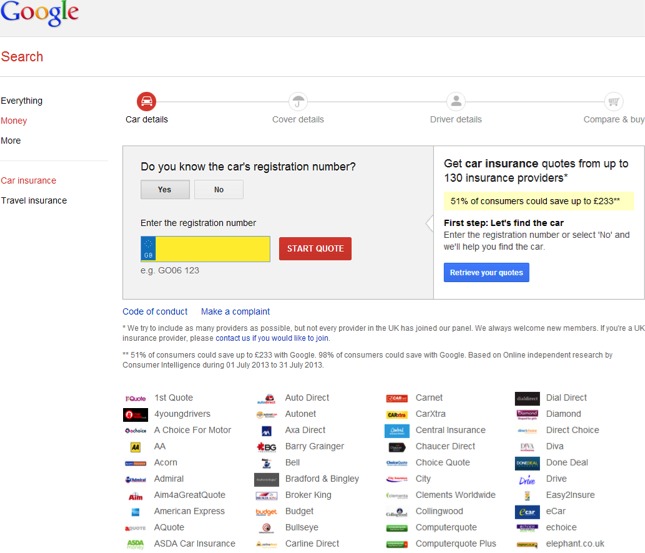Click the A Choice For Motor name
The image size is (645, 553).
click(x=193, y=430)
